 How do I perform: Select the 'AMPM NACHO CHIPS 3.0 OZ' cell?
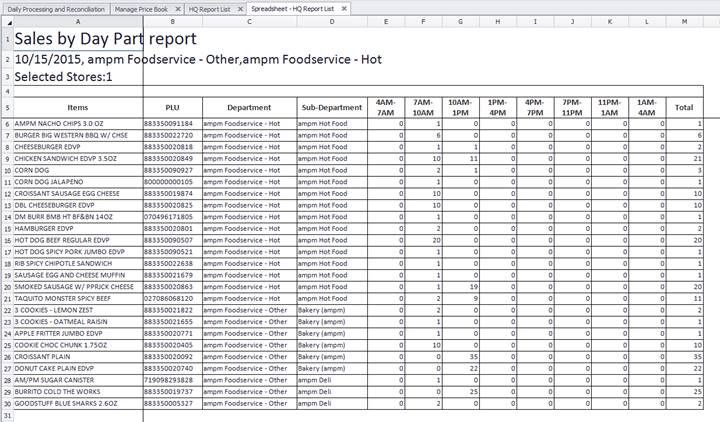coord(78,124)
